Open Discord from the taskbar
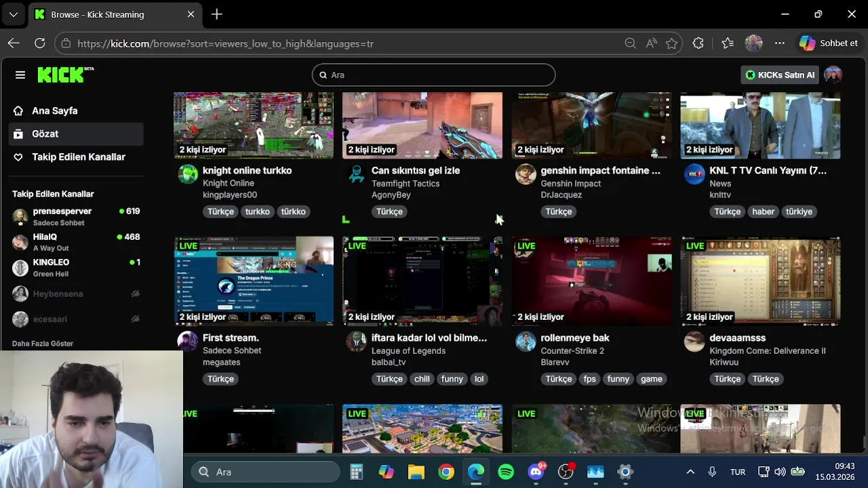Viewport: 868px width, 488px height. 536,472
